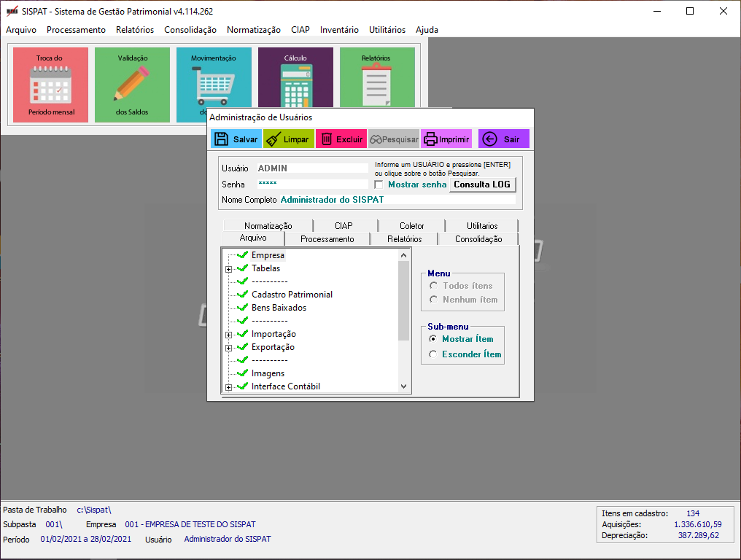Click the Consulta LOG button

pyautogui.click(x=482, y=184)
